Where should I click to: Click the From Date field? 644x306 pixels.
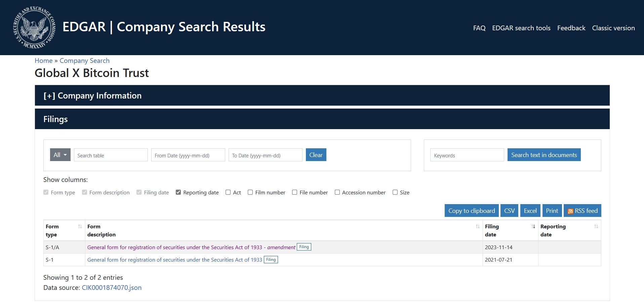click(188, 155)
